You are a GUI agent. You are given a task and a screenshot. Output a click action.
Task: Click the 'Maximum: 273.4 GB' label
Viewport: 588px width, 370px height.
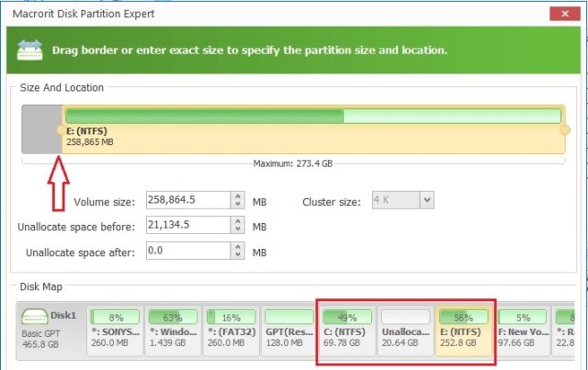point(293,163)
